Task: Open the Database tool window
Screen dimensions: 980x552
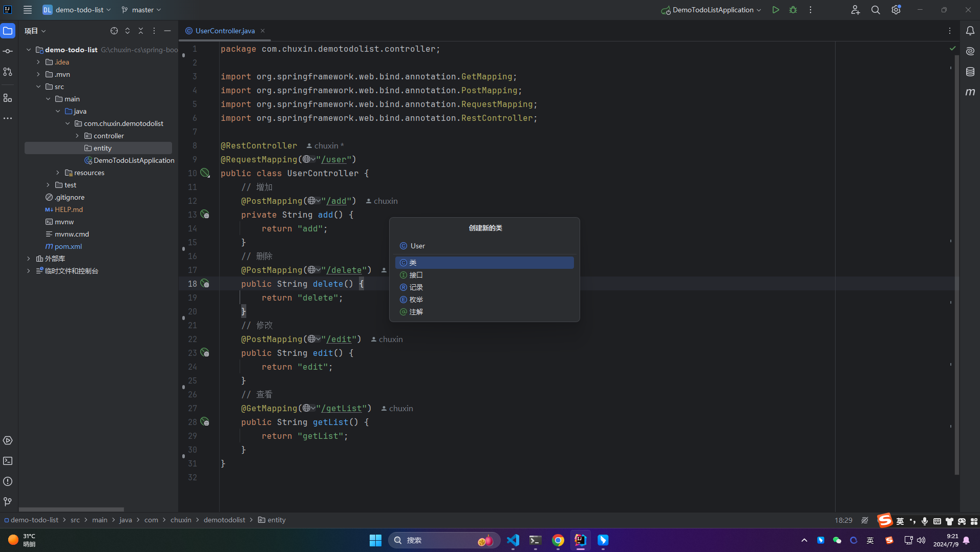Action: click(970, 72)
